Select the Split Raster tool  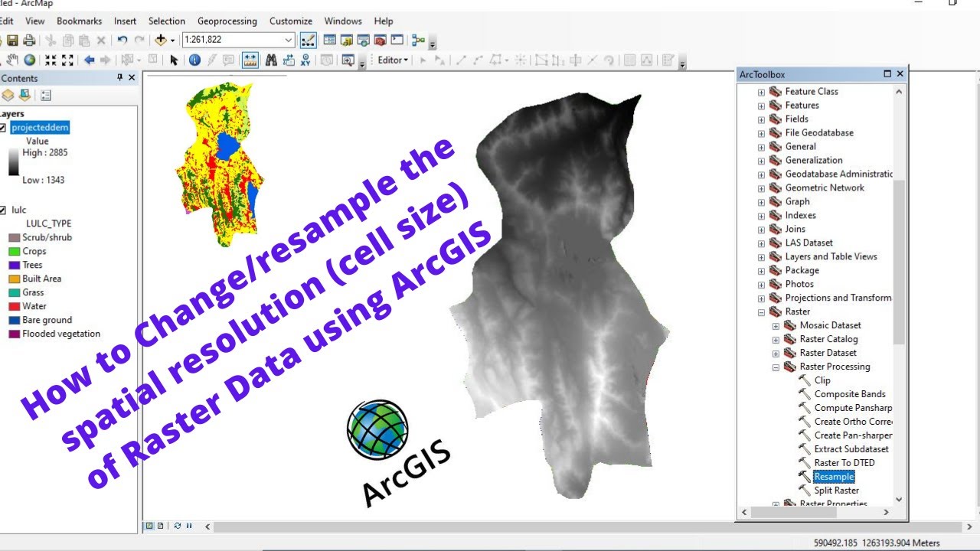836,491
